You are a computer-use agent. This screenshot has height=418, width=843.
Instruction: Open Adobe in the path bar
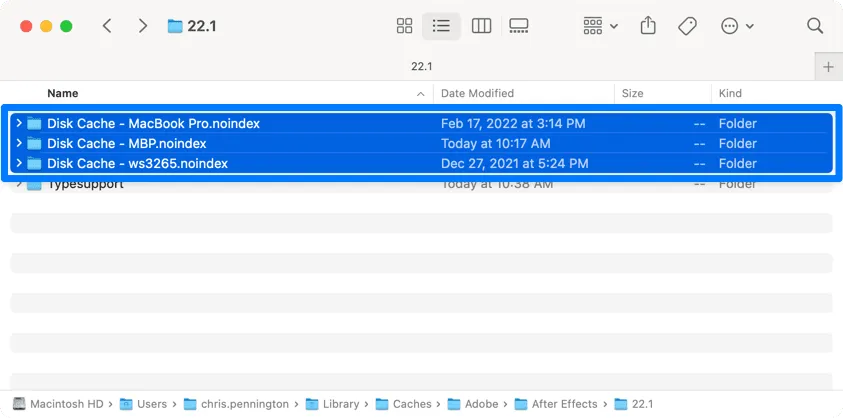(473, 404)
